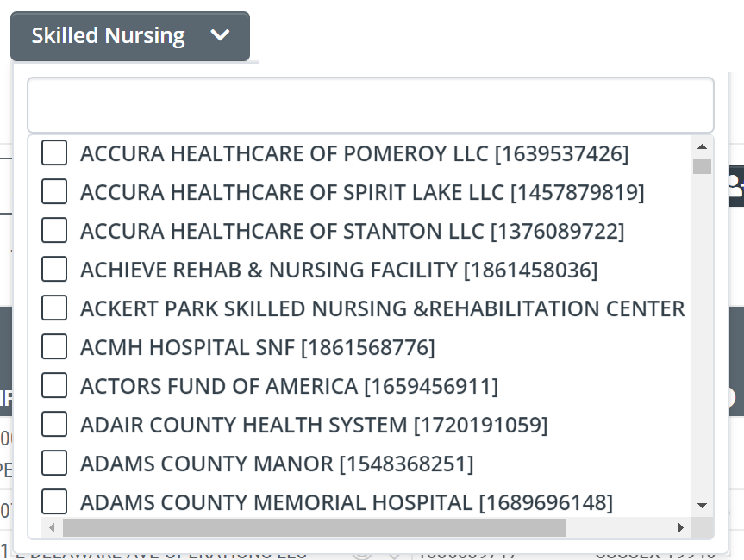Tick ACHIEVE REHAB & NURSING FACILITY checkbox
Screen dimensions: 744x560
[54, 270]
